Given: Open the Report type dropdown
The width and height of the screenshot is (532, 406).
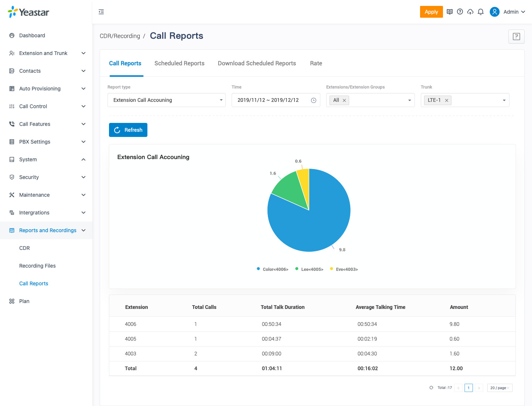Looking at the screenshot, I should pos(166,100).
